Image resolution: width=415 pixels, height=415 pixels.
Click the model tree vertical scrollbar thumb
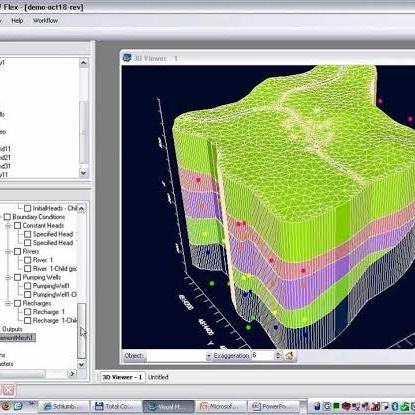82,331
